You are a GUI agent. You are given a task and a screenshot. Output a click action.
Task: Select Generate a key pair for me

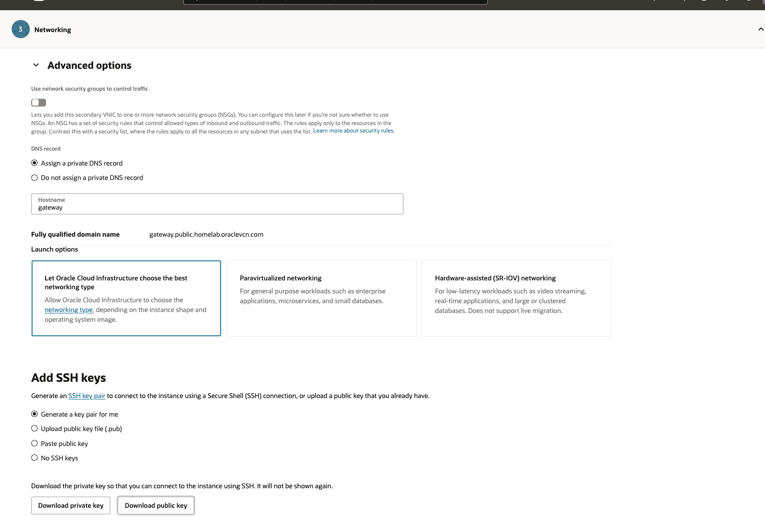34,414
